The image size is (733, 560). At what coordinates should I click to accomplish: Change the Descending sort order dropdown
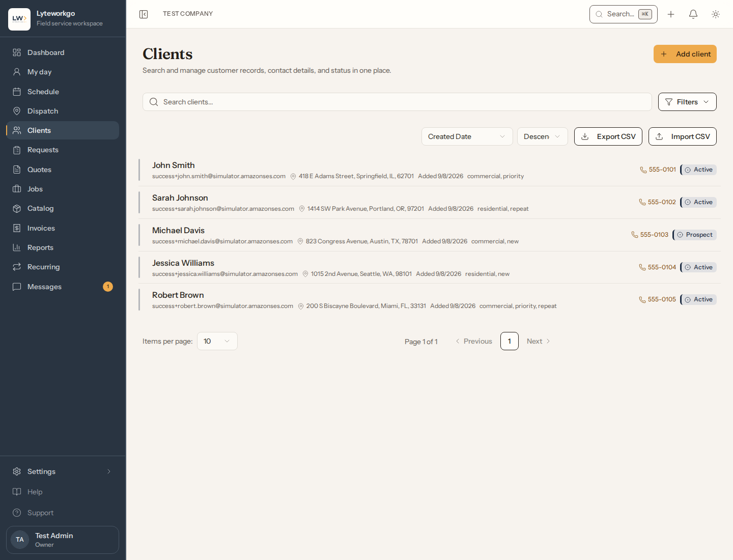click(542, 136)
